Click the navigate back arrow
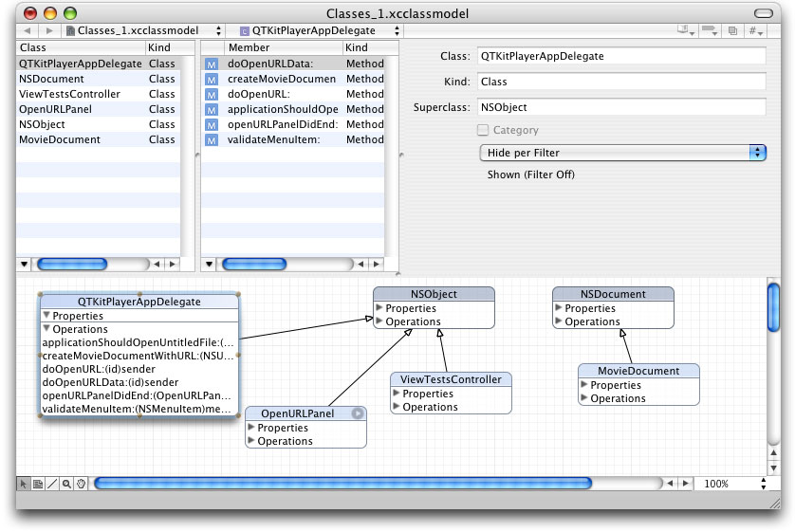This screenshot has height=532, width=795. tap(27, 30)
